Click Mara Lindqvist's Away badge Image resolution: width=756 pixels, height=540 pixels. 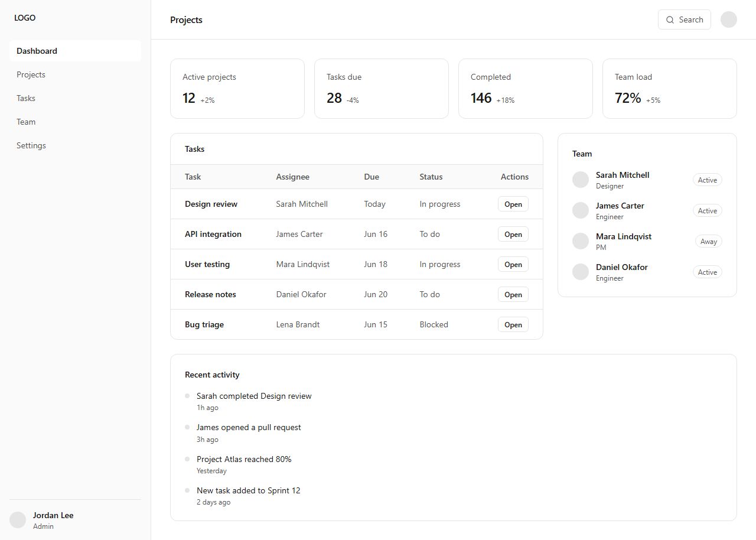tap(709, 241)
